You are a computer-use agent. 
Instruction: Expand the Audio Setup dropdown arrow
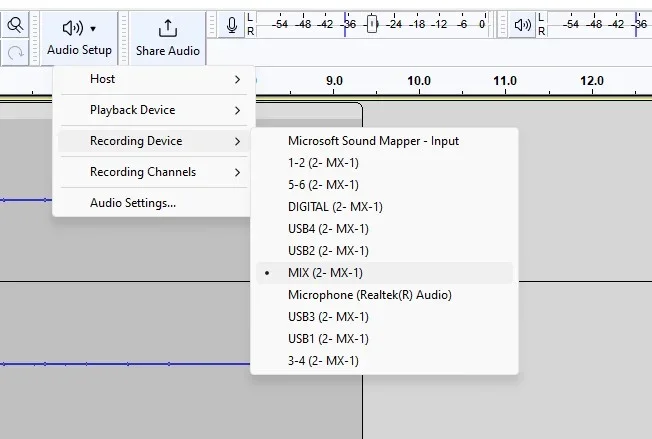(93, 29)
